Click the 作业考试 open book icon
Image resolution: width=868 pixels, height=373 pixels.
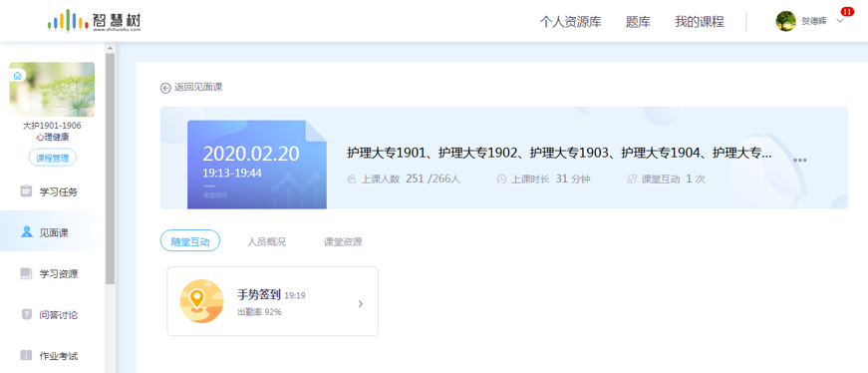pyautogui.click(x=26, y=355)
